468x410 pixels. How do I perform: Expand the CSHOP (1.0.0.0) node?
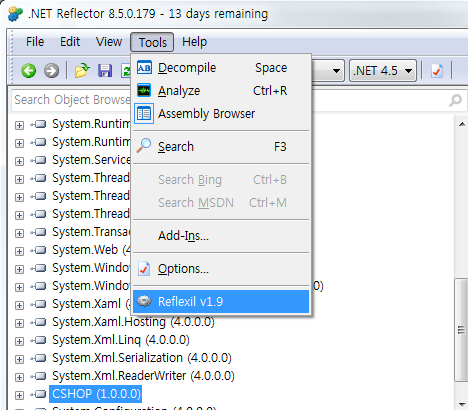coord(19,395)
